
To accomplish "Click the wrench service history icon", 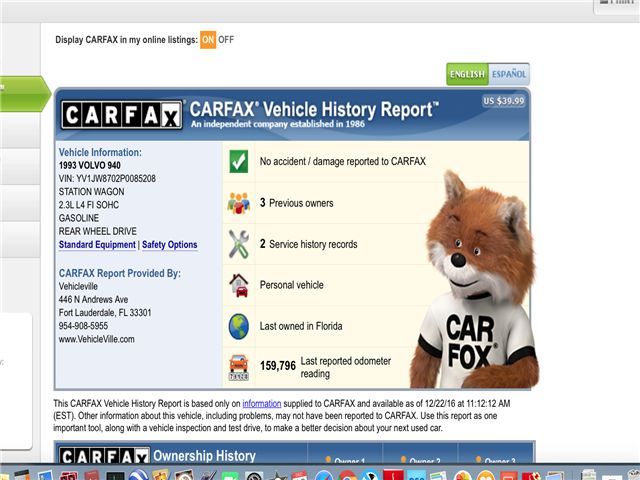I will click(238, 244).
